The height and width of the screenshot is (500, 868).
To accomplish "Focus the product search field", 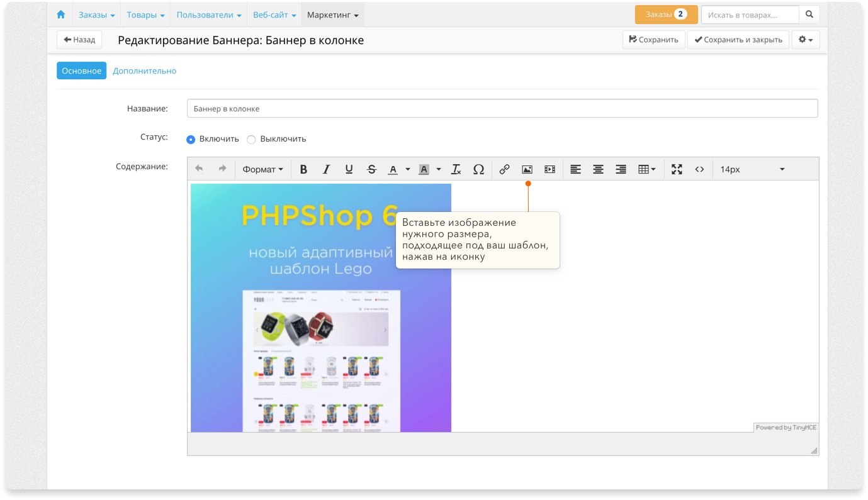I will click(x=750, y=14).
